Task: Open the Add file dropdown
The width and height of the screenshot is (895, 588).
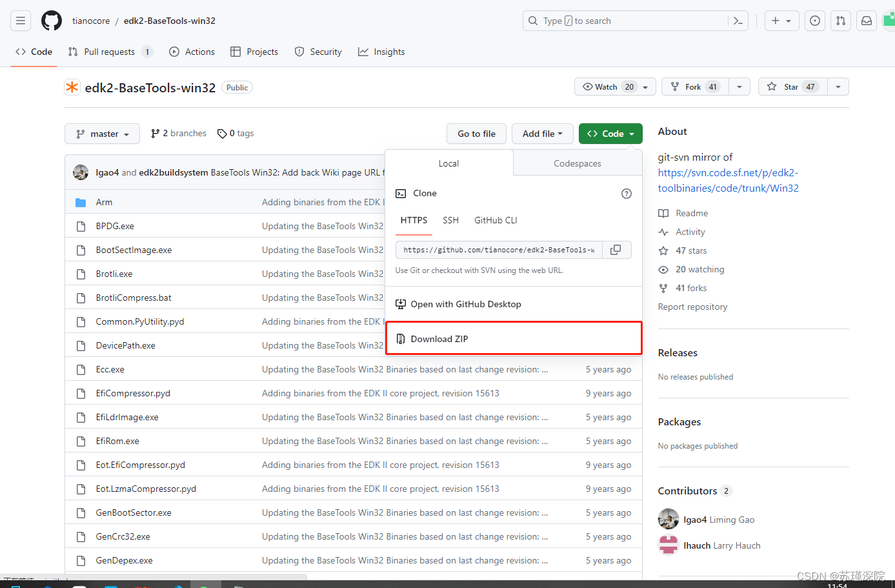Action: coord(543,134)
